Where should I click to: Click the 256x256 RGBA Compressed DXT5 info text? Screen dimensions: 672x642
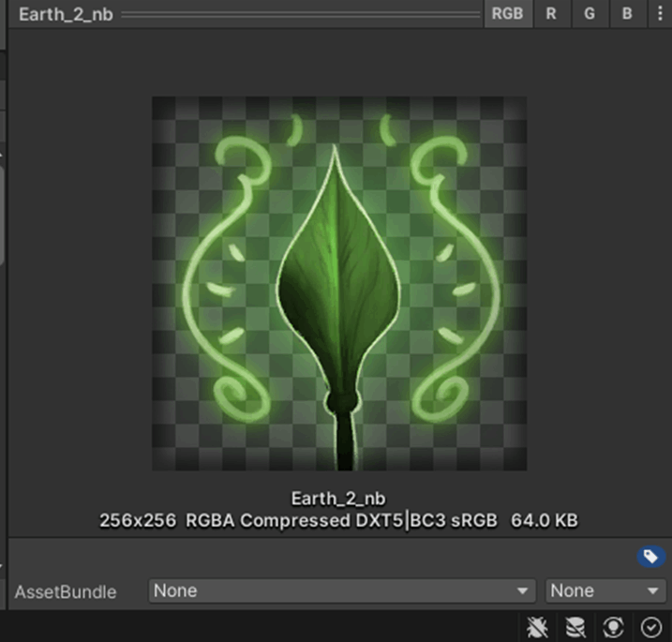338,521
